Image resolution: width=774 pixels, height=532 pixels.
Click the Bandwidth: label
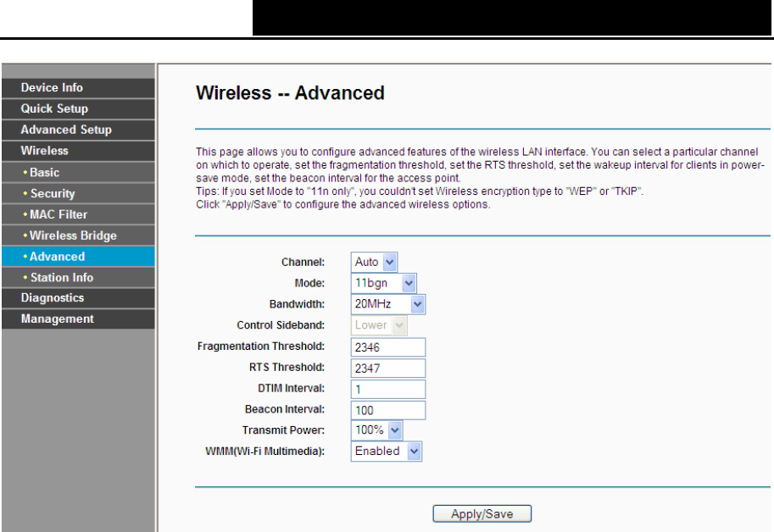tap(298, 304)
